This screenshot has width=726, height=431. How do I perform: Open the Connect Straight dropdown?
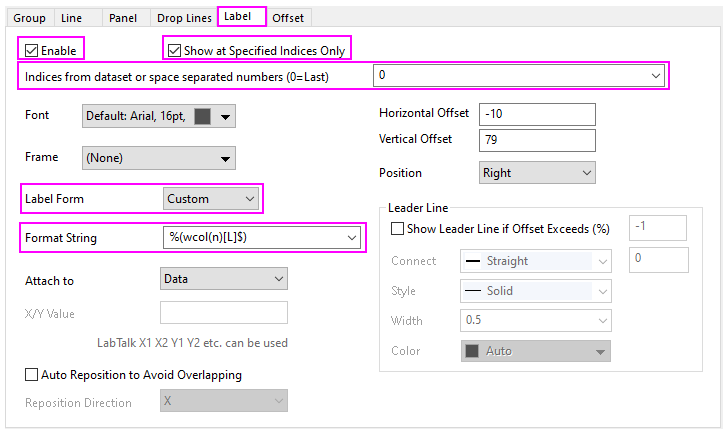point(536,261)
